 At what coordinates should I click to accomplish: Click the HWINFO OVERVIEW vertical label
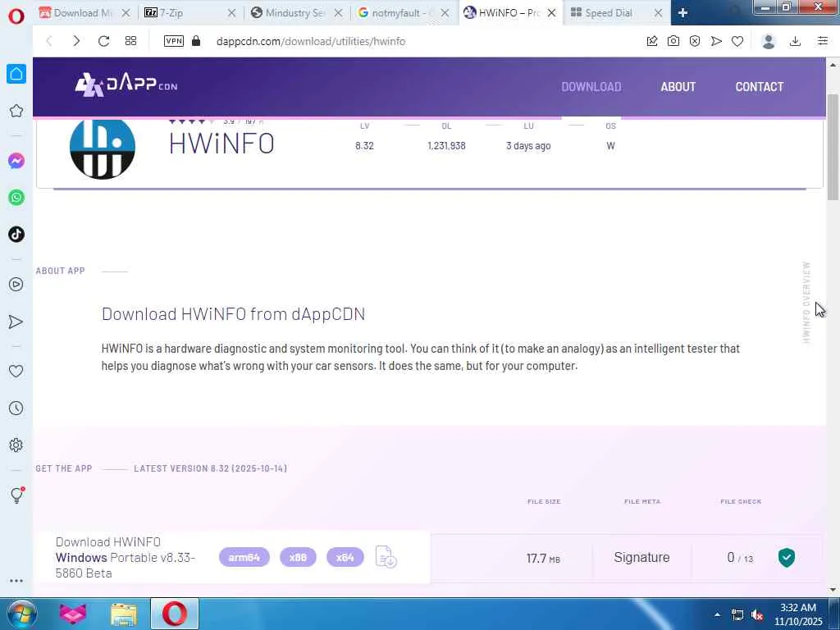pyautogui.click(x=806, y=303)
